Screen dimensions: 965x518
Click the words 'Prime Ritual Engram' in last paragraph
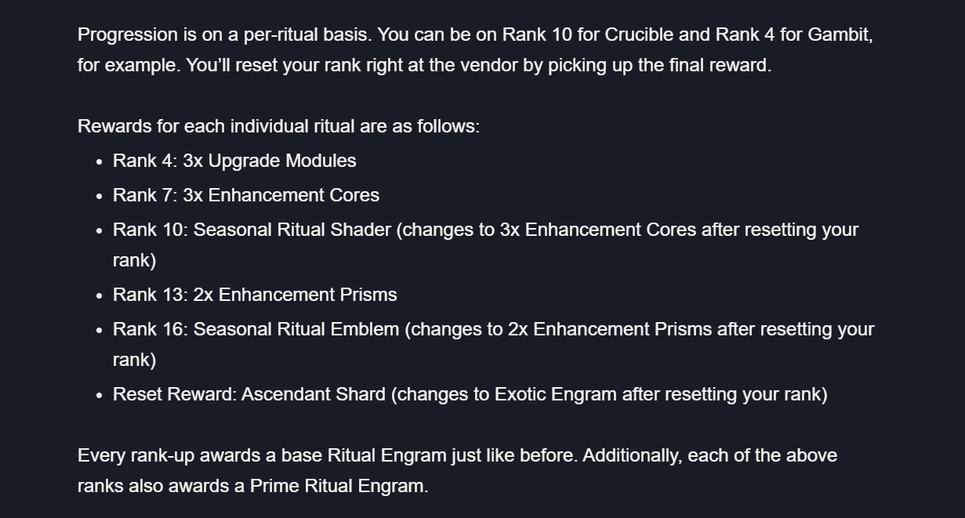tap(337, 486)
